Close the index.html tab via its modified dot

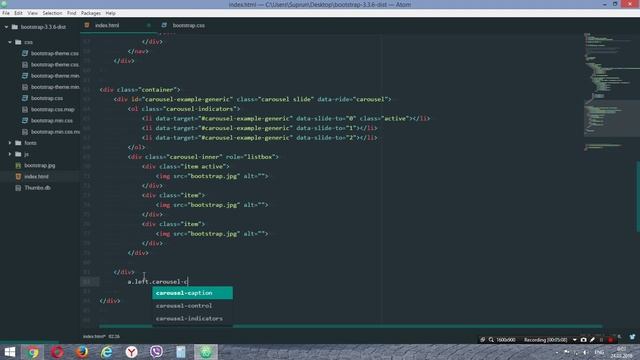coord(149,25)
